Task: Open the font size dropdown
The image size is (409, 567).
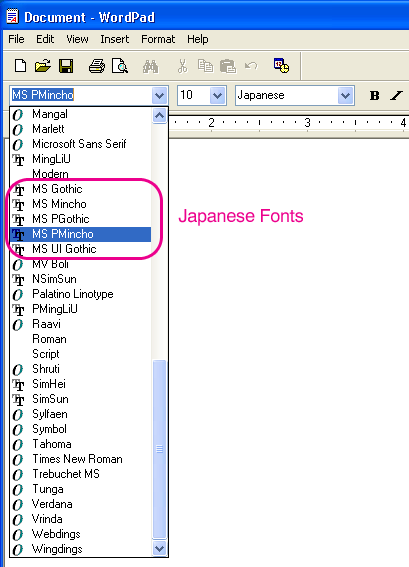Action: click(x=217, y=96)
